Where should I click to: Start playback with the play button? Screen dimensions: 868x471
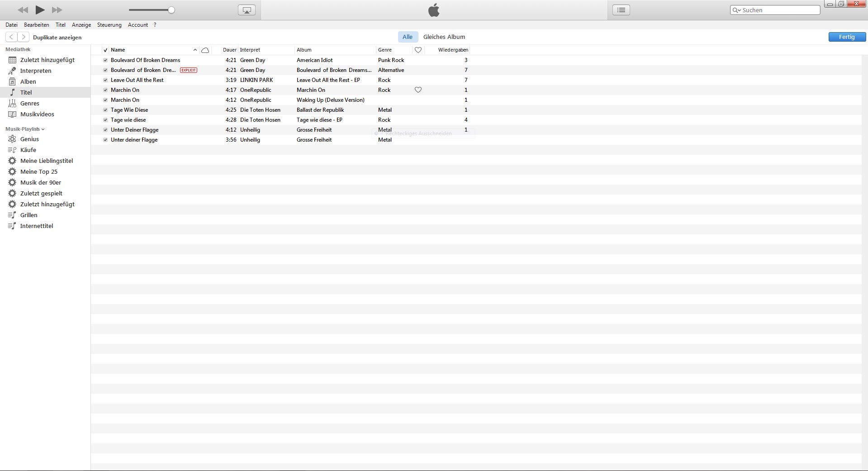pyautogui.click(x=40, y=10)
